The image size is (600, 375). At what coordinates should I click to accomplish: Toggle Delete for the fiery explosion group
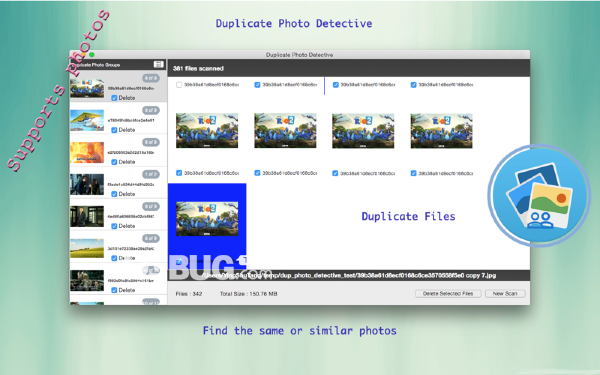pos(114,162)
